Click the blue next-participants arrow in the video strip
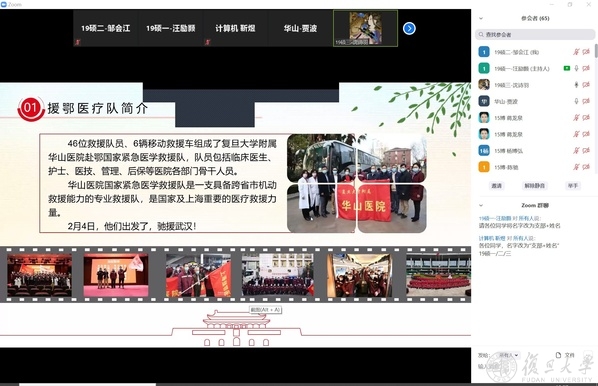Screen dimensions: 598x386 pos(409,28)
